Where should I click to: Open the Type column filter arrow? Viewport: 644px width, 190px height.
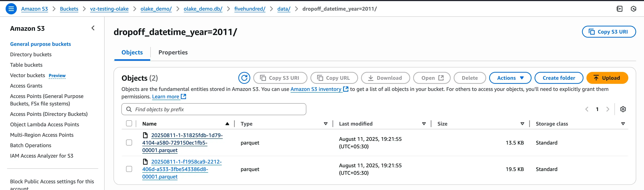click(326, 124)
